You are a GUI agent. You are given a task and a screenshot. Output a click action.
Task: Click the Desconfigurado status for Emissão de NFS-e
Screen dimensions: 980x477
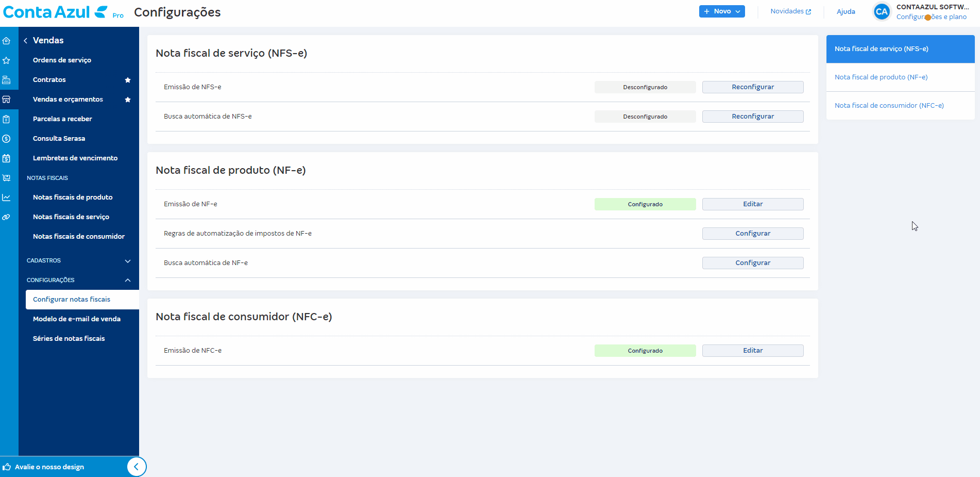645,87
